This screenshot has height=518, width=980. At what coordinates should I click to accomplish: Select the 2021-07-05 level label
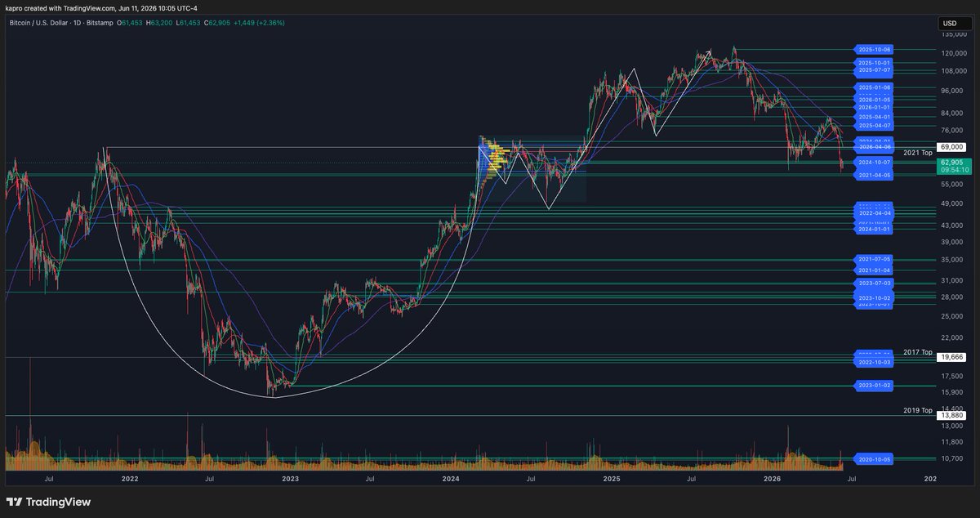click(x=875, y=259)
